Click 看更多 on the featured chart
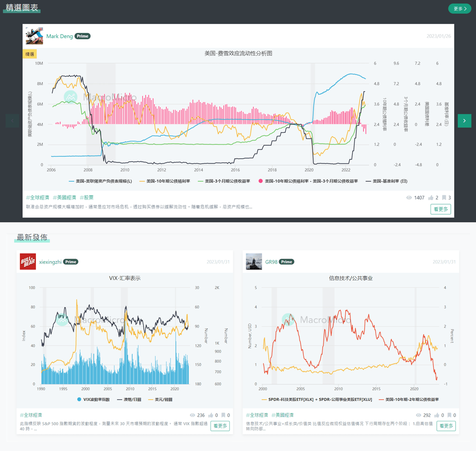476x451 pixels. [x=440, y=209]
